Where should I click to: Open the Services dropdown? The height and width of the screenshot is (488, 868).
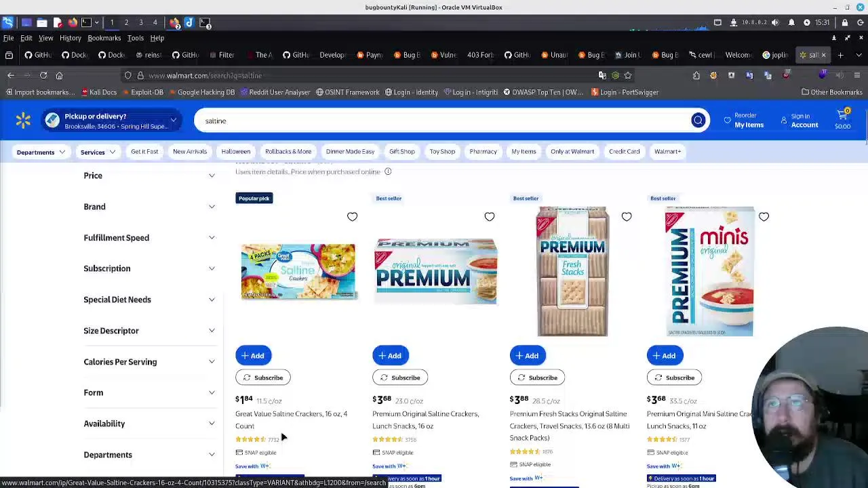[98, 152]
